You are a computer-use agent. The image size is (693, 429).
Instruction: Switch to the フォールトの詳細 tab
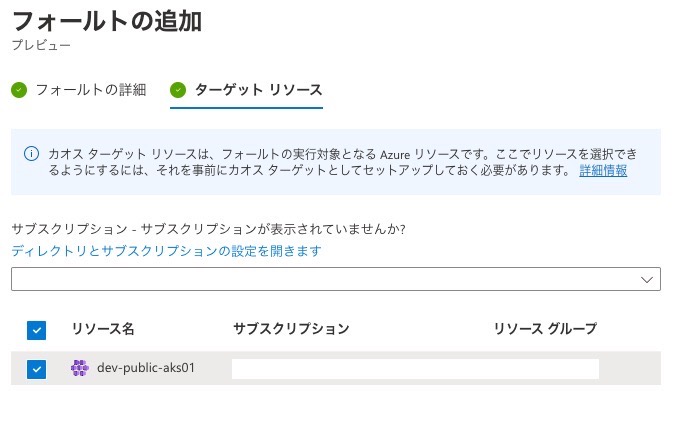91,90
